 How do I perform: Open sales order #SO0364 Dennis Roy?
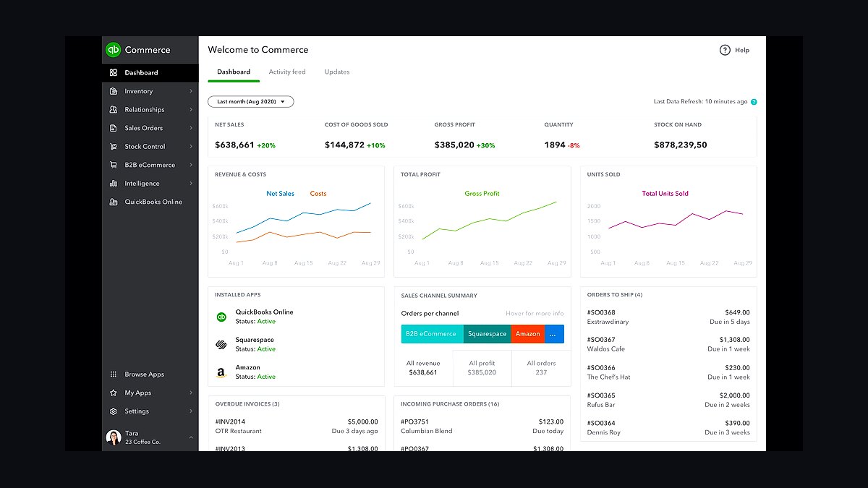pos(668,427)
